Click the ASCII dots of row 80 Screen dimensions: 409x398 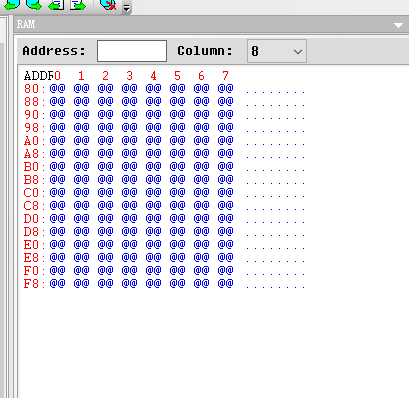pyautogui.click(x=275, y=92)
